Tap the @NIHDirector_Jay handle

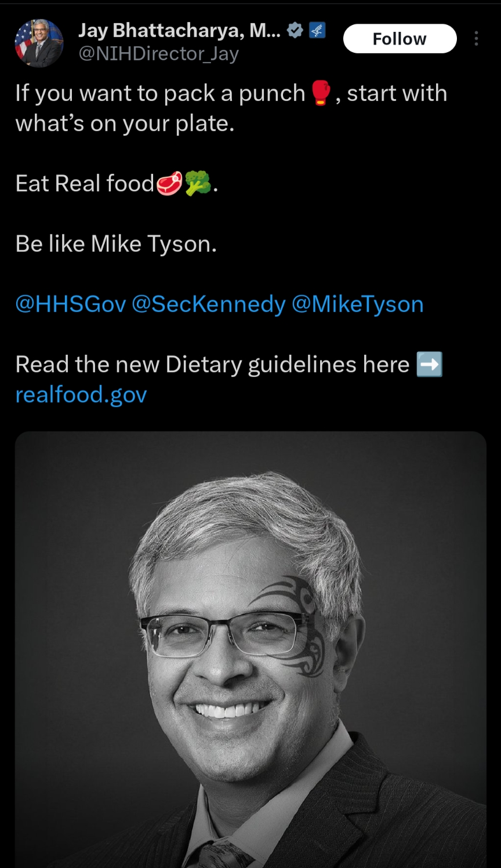point(158,54)
